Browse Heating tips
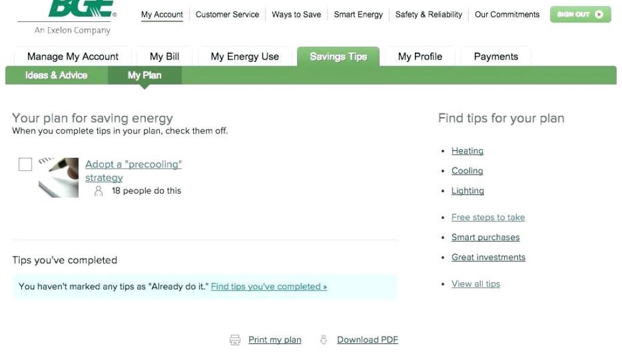622x364 pixels. [x=467, y=151]
